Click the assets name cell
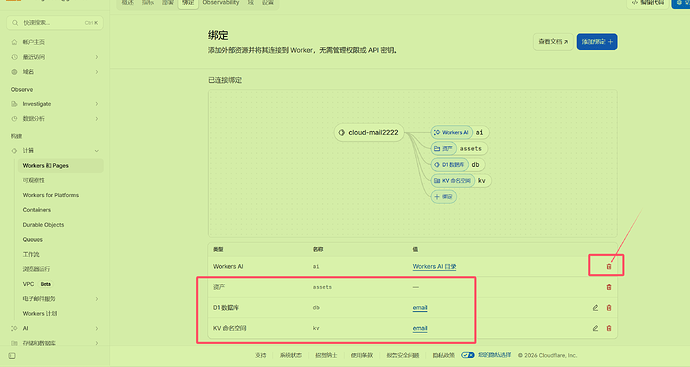This screenshot has width=690, height=367. pos(322,287)
